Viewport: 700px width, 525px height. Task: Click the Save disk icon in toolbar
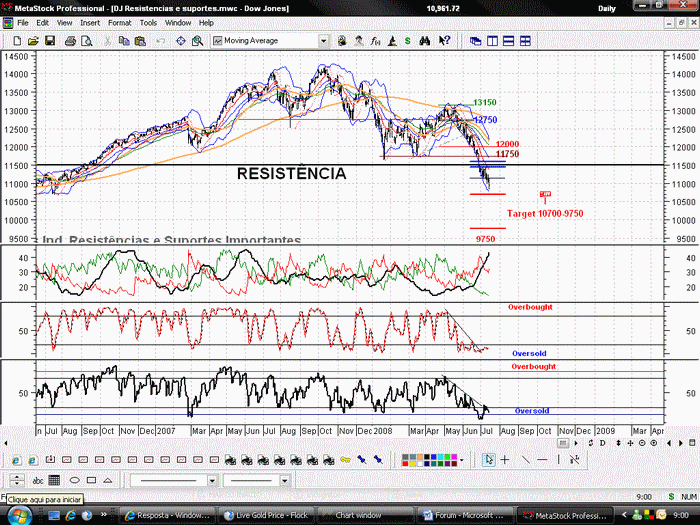50,41
